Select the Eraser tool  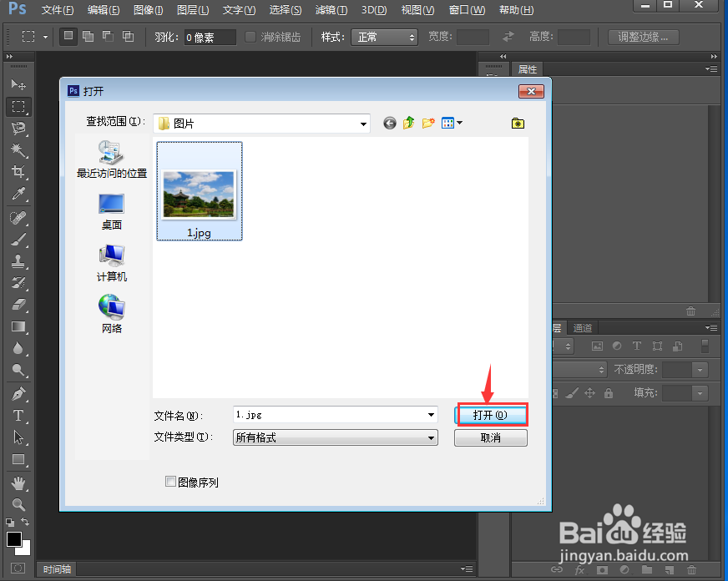(x=18, y=305)
